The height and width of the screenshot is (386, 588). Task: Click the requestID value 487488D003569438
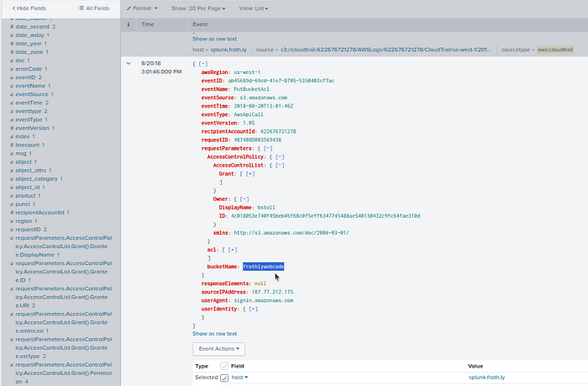pos(258,140)
